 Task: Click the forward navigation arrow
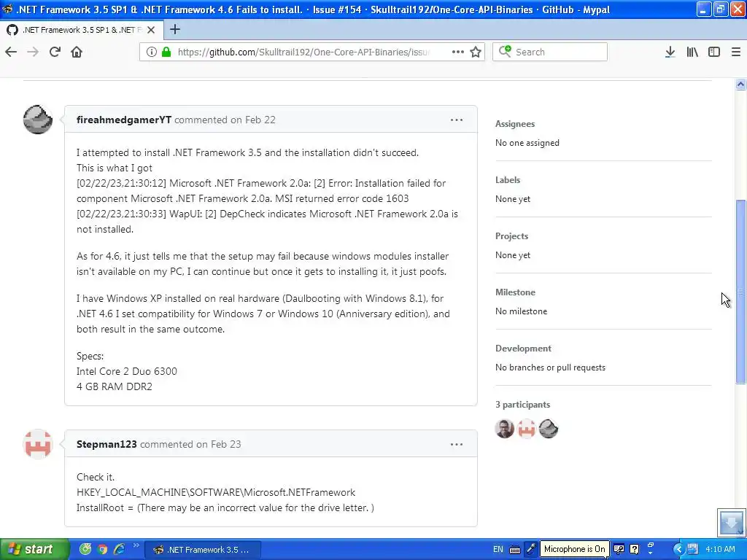pos(33,52)
